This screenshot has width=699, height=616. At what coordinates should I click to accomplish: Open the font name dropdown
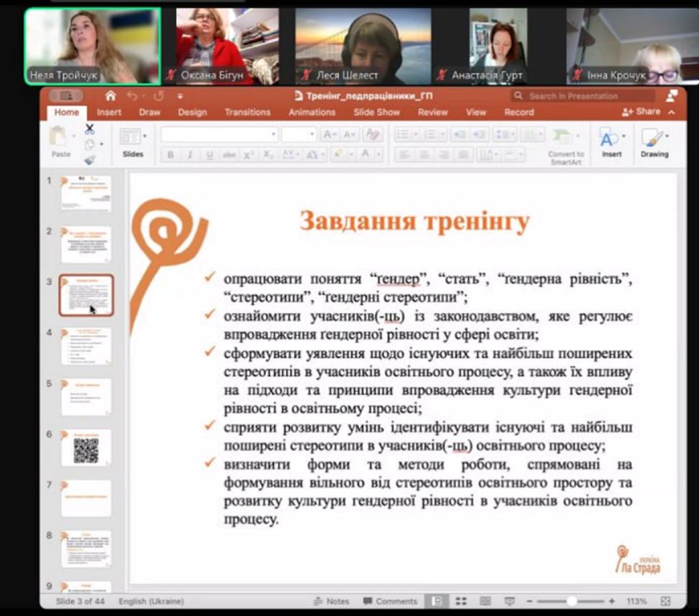pos(274,134)
